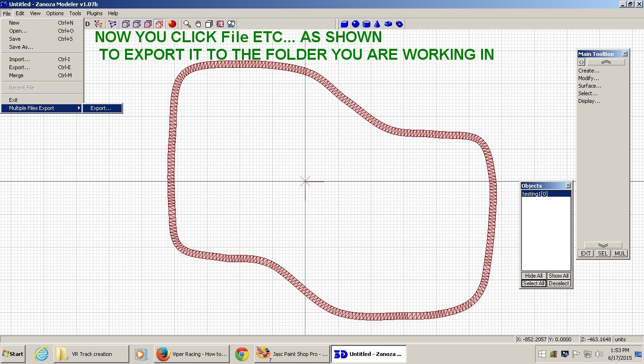Select testing1[0] in Objects list
The width and height of the screenshot is (644, 364).
tap(546, 194)
